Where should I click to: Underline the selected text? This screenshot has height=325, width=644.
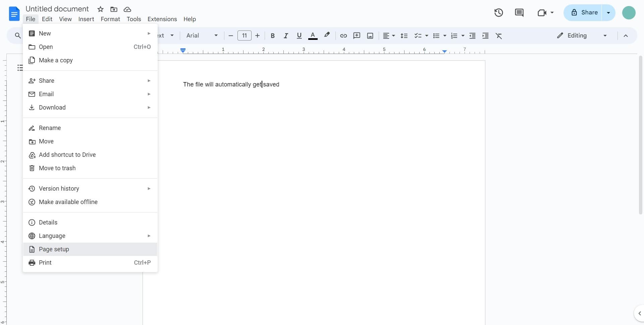tap(299, 36)
